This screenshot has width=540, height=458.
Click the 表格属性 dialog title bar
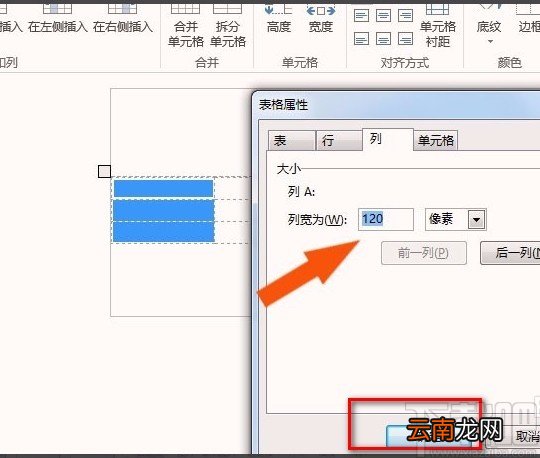pyautogui.click(x=396, y=105)
